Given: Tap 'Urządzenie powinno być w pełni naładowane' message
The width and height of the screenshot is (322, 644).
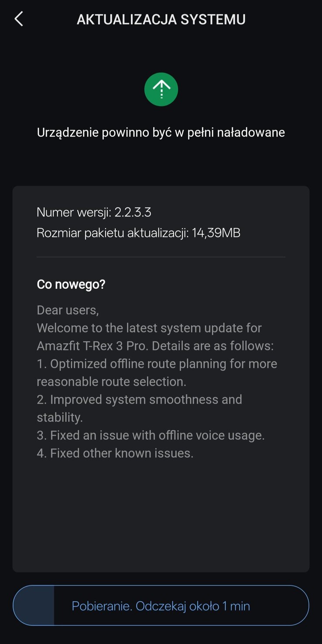Looking at the screenshot, I should click(x=161, y=132).
